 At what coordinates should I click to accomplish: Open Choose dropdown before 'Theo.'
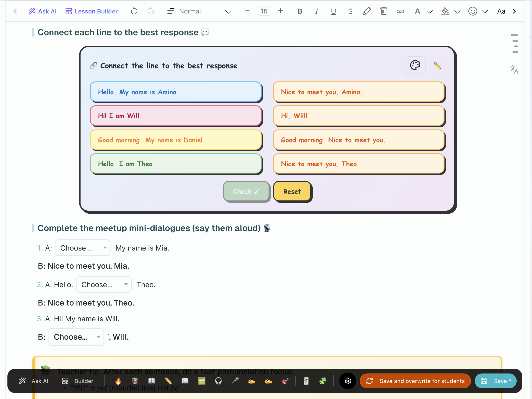(104, 284)
